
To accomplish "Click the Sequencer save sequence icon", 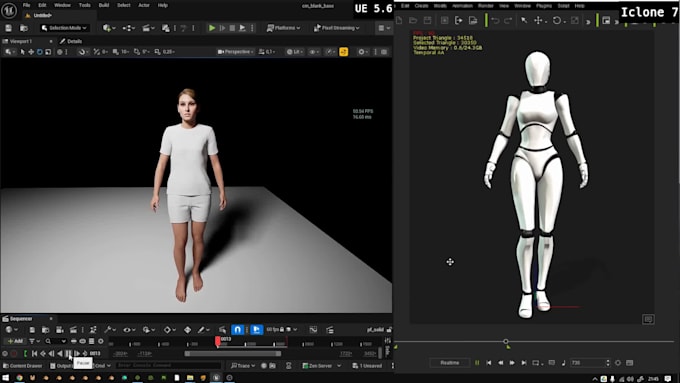I will pyautogui.click(x=32, y=330).
